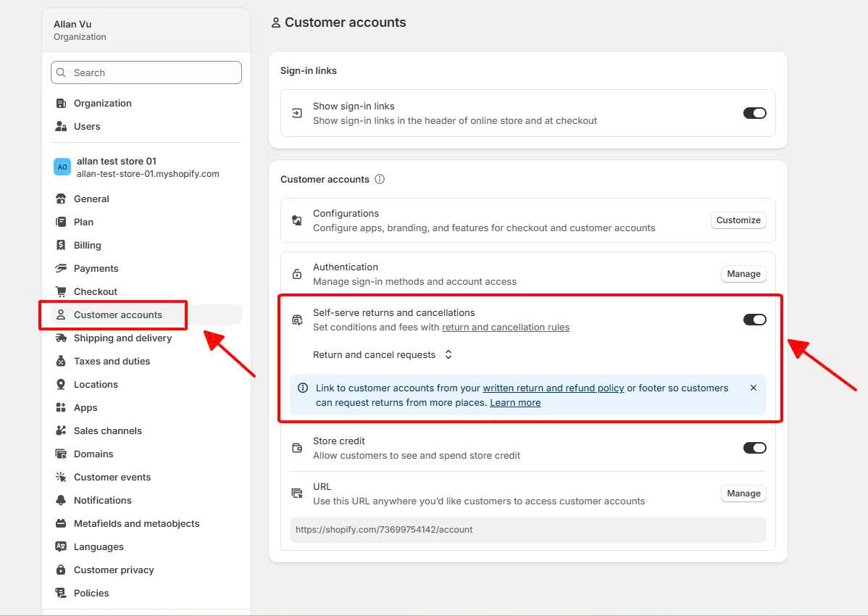Viewport: 868px width, 616px height.
Task: Click the Taxes and duties icon
Action: click(x=61, y=362)
